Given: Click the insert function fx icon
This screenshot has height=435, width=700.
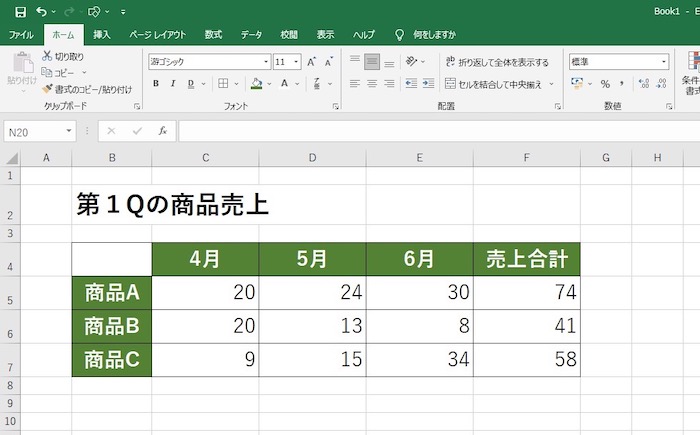Looking at the screenshot, I should click(163, 131).
